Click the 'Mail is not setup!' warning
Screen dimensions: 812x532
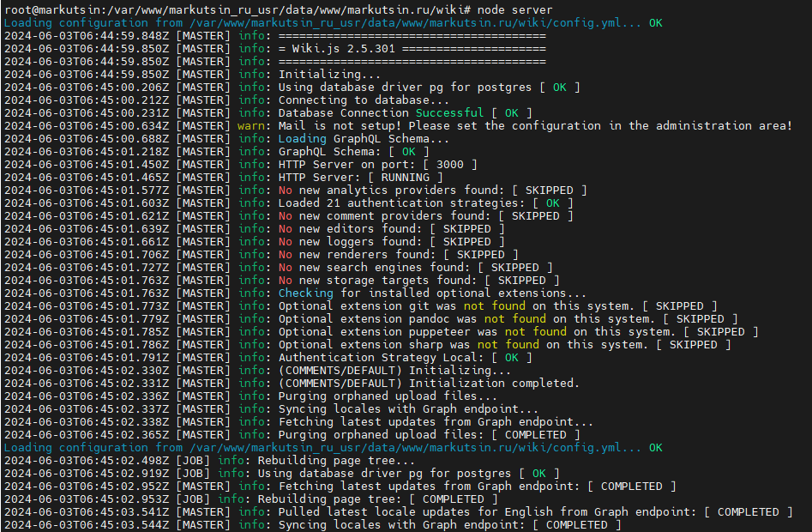(x=398, y=126)
